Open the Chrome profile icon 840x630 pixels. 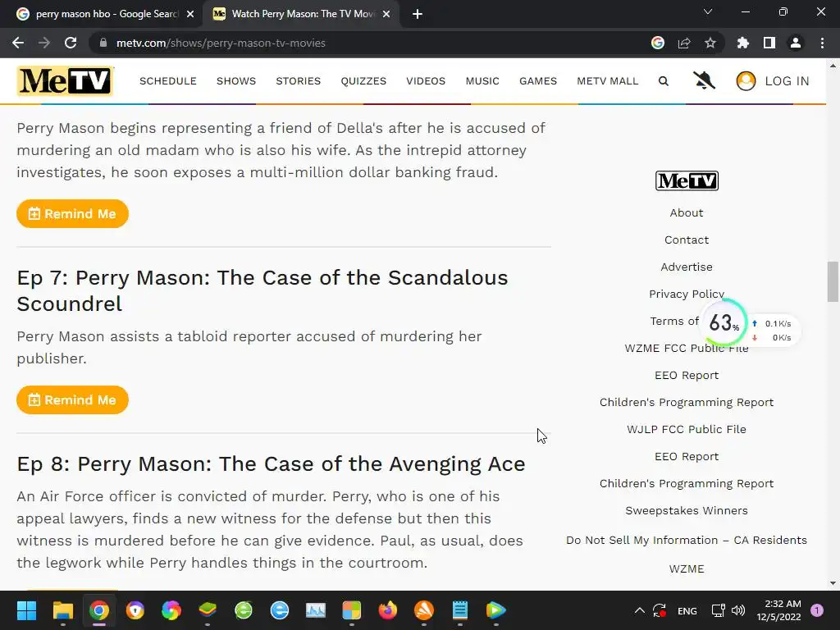coord(796,43)
